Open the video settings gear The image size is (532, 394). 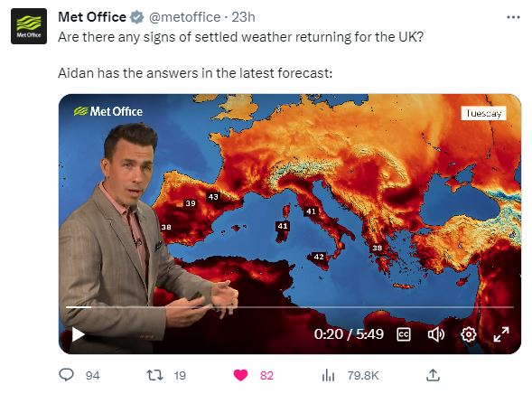[468, 334]
